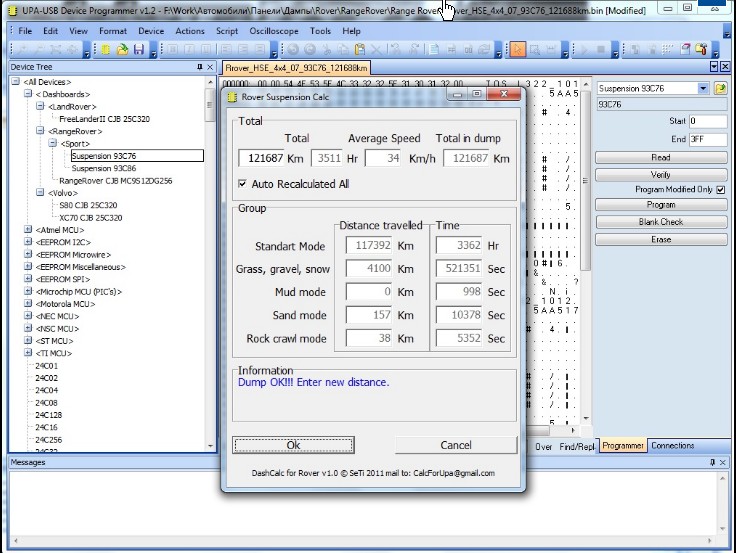The width and height of the screenshot is (736, 553).
Task: Click the Paste clipboard toolbar icon
Action: pos(360,49)
